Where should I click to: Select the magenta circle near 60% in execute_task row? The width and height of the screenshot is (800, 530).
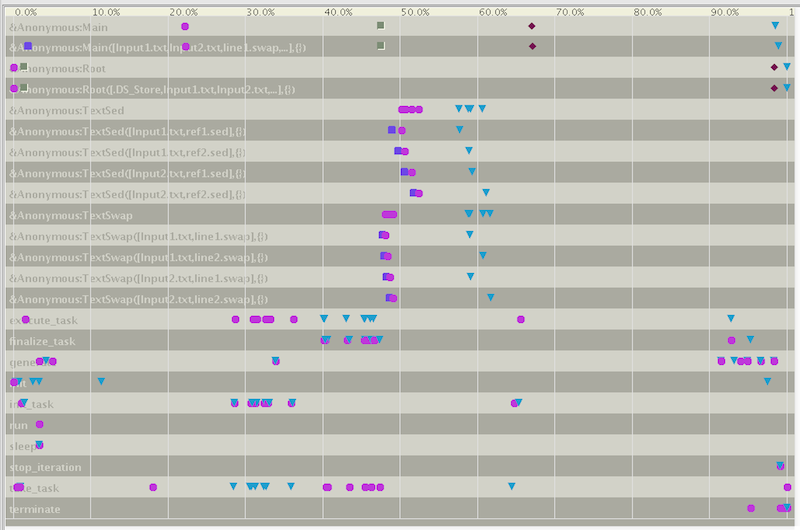click(x=521, y=319)
